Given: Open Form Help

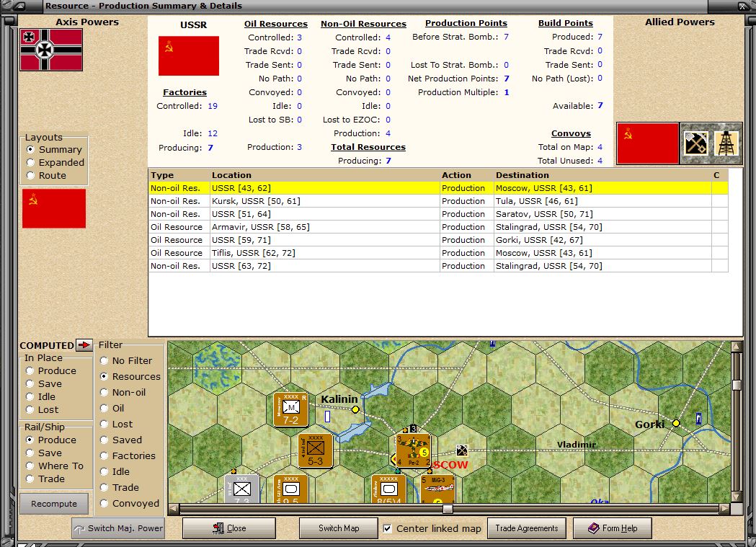Looking at the screenshot, I should (x=613, y=528).
